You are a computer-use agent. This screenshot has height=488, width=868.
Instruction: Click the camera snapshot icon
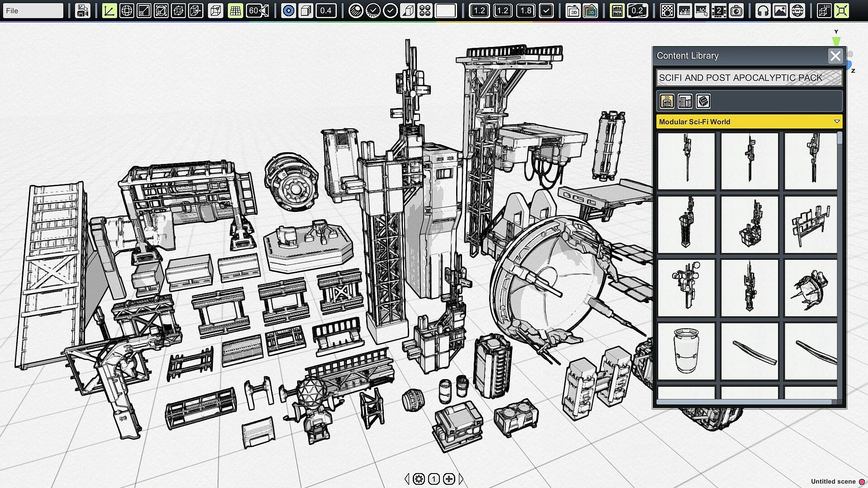tap(736, 10)
